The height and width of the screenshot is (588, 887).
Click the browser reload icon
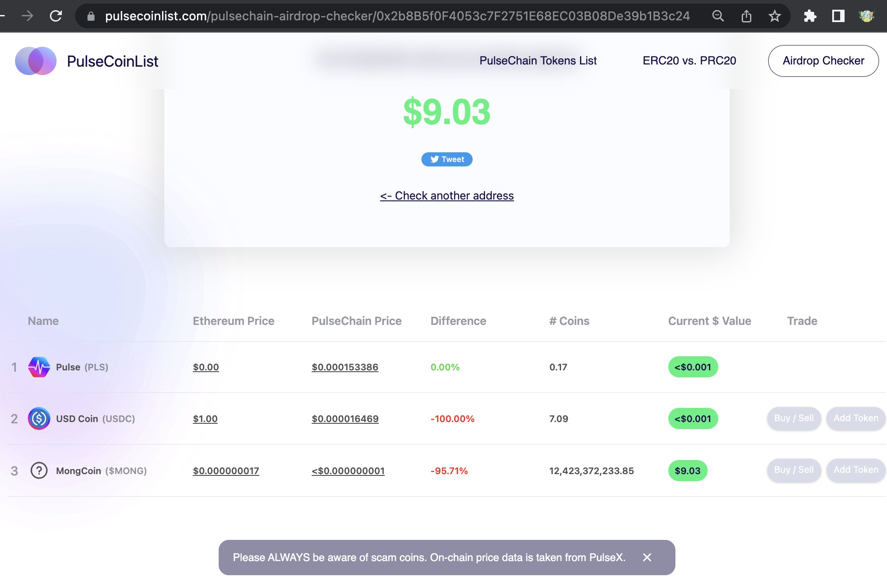(x=56, y=16)
